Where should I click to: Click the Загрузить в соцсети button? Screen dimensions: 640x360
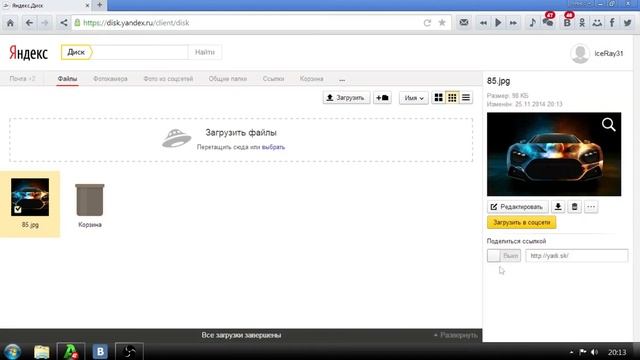[x=521, y=222]
